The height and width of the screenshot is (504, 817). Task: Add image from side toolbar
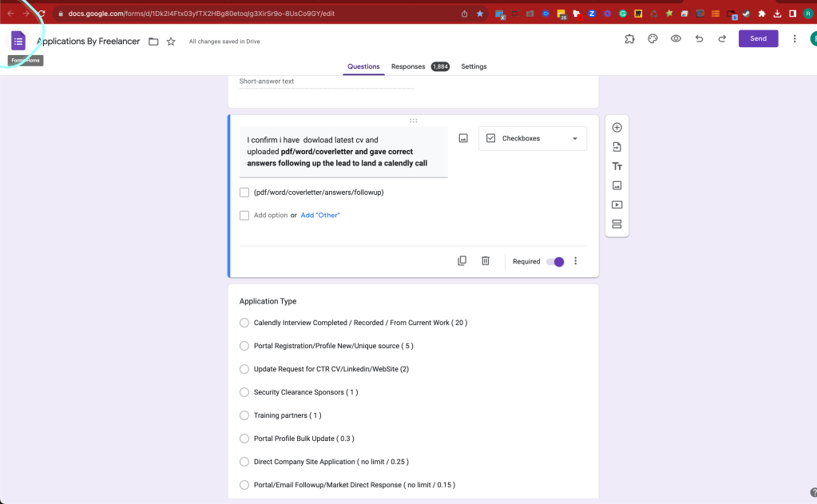click(617, 185)
